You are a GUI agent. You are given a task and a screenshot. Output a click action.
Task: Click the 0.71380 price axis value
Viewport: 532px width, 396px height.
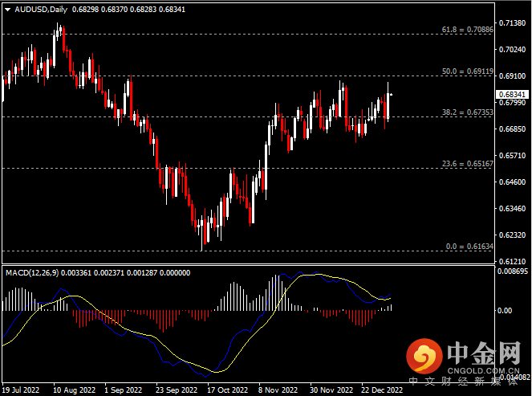[x=511, y=22]
